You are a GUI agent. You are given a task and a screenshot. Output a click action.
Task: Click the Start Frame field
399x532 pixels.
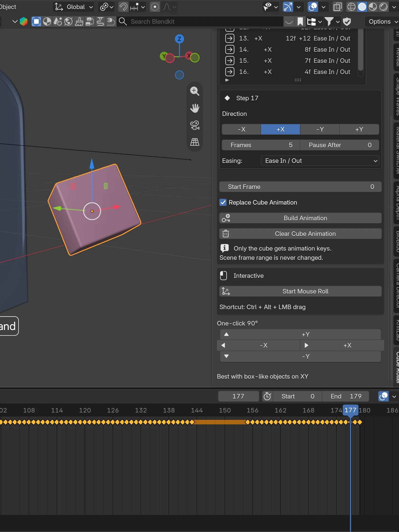pos(300,187)
